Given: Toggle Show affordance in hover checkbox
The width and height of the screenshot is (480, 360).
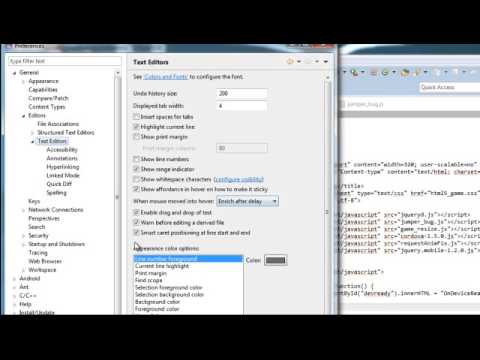Looking at the screenshot, I should [x=136, y=189].
